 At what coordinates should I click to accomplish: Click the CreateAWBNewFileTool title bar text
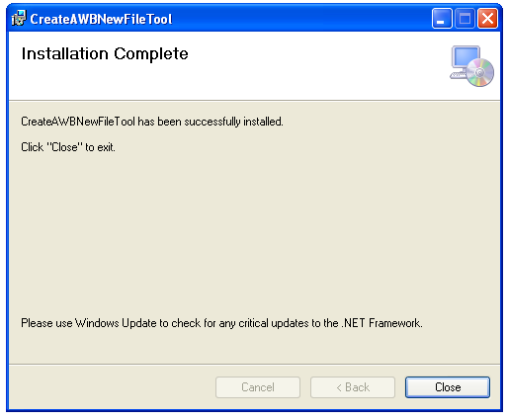(101, 19)
